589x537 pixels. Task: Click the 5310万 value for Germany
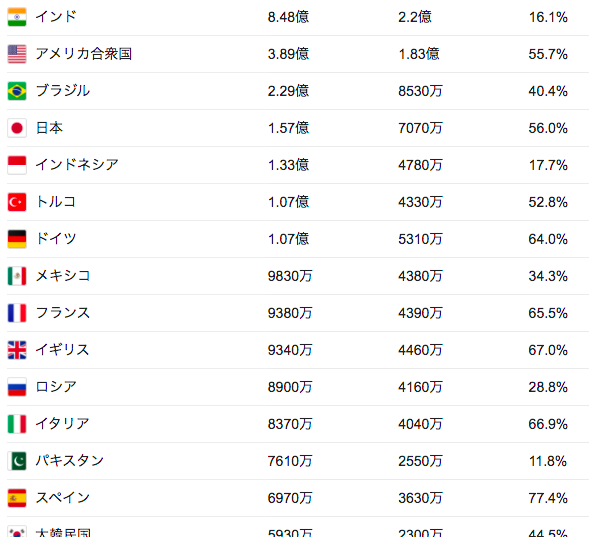(420, 239)
